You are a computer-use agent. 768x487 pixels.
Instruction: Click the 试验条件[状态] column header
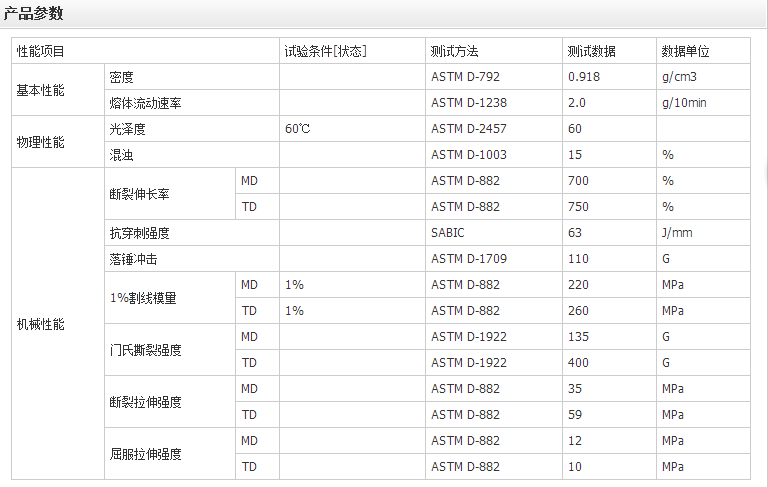click(x=325, y=51)
